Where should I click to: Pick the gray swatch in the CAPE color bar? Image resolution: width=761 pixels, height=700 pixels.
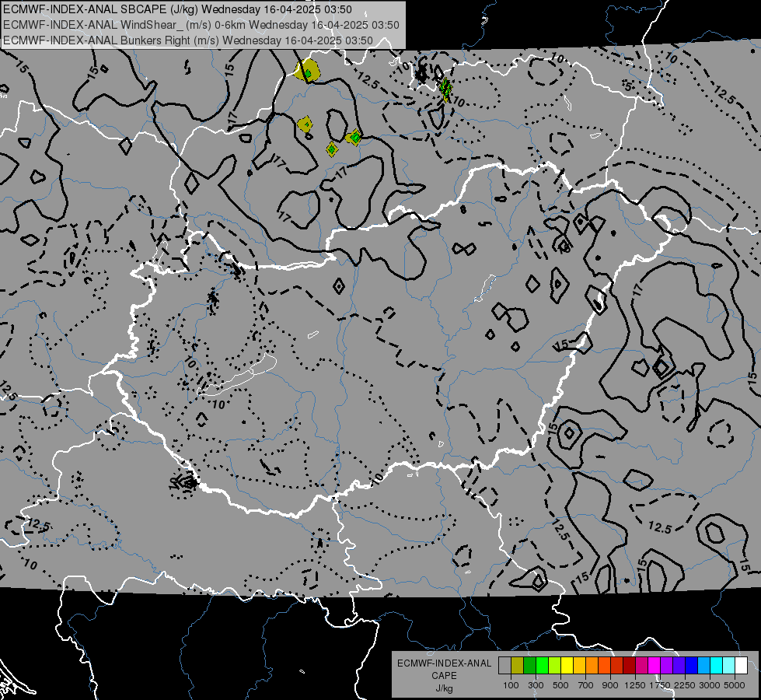(504, 666)
